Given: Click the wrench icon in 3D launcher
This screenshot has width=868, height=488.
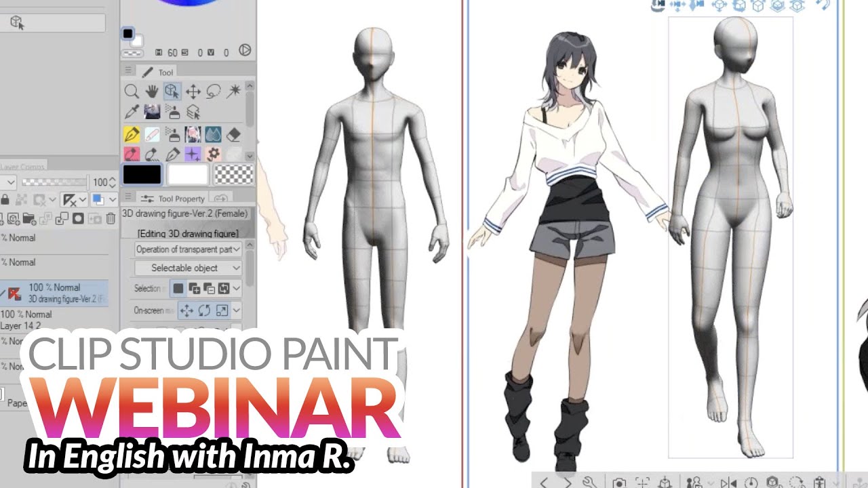Looking at the screenshot, I should pos(590,483).
